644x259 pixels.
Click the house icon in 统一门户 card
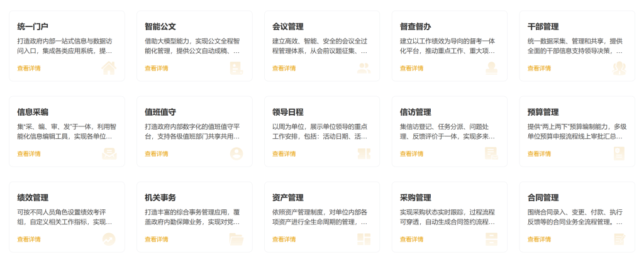(109, 68)
